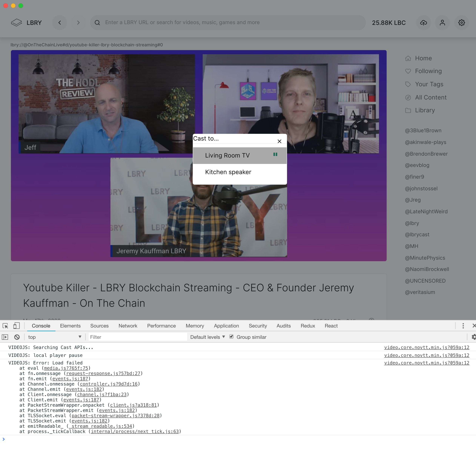Click the console Filter input
476x459 pixels.
click(x=137, y=337)
